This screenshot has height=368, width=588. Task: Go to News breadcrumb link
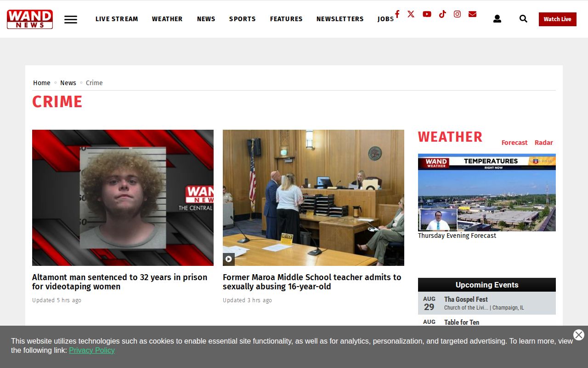(x=68, y=83)
